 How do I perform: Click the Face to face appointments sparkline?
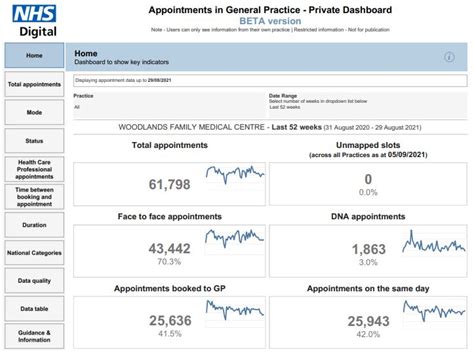coord(234,238)
